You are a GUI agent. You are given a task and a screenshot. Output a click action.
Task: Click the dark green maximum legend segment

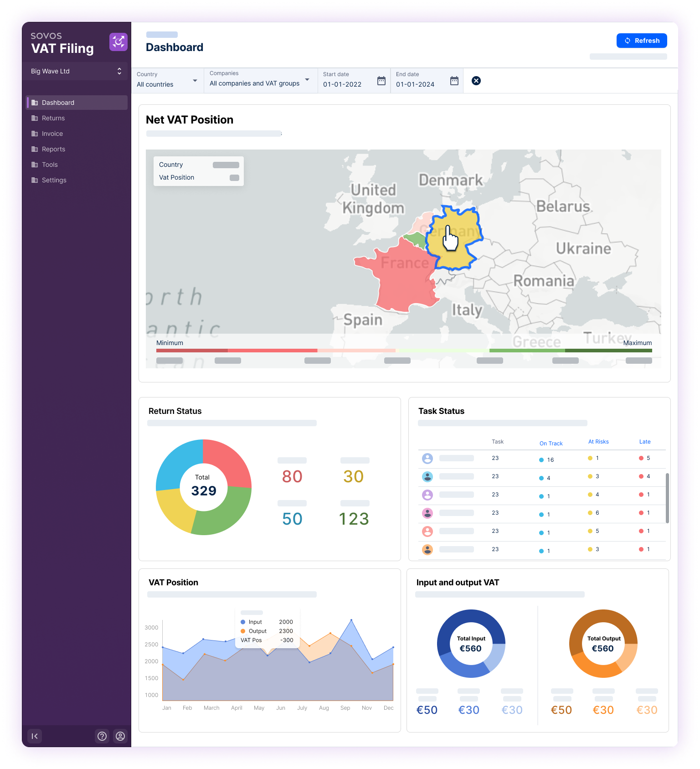(608, 351)
